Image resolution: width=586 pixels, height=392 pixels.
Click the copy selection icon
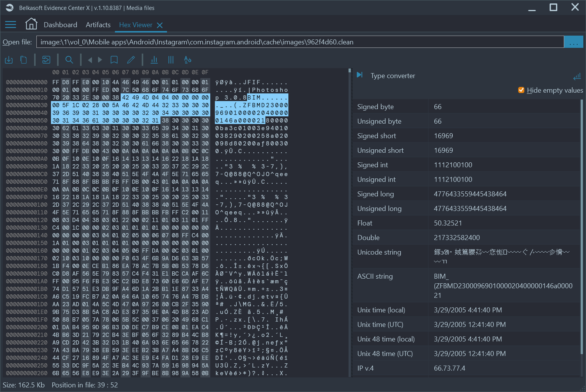pos(23,60)
